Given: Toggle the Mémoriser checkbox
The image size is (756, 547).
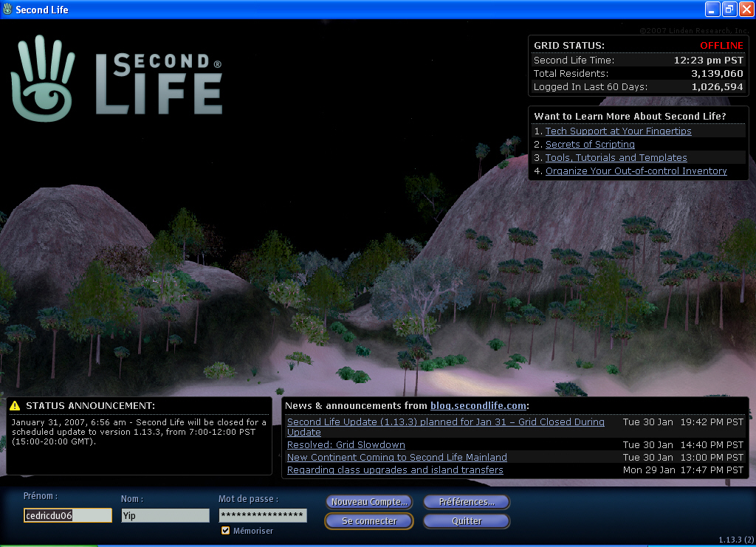Looking at the screenshot, I should click(x=225, y=531).
